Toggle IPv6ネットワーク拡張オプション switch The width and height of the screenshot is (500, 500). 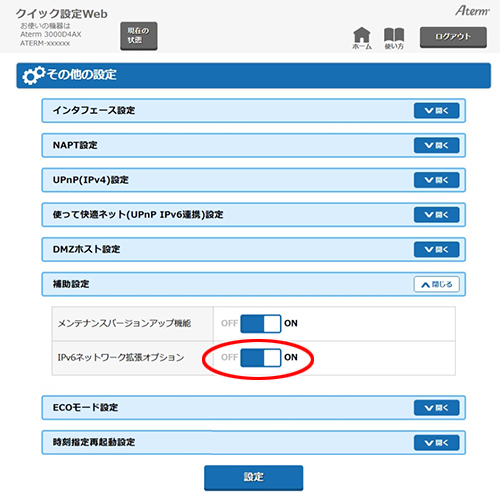tap(261, 357)
